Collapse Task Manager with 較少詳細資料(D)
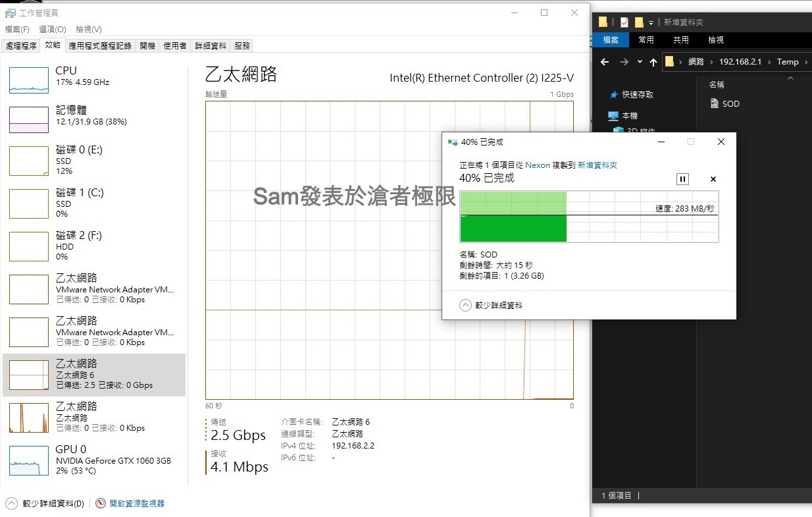Viewport: 812px width, 517px height. point(45,503)
